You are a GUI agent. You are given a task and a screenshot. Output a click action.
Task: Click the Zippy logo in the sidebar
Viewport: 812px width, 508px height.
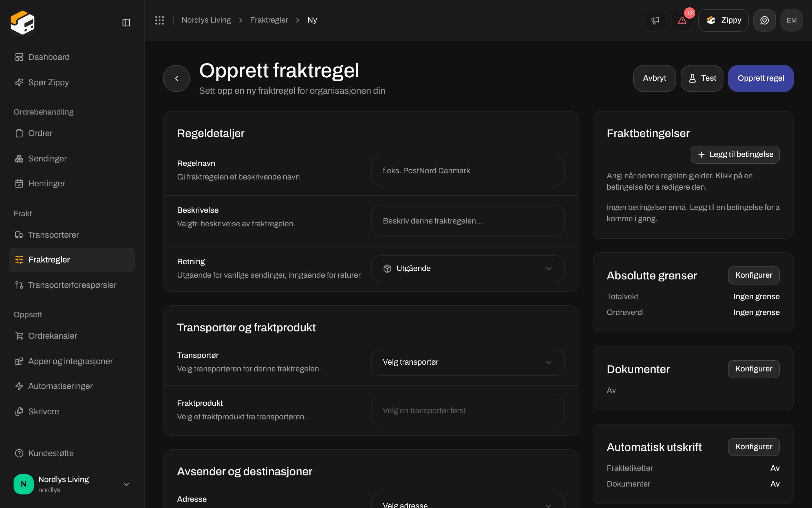23,22
